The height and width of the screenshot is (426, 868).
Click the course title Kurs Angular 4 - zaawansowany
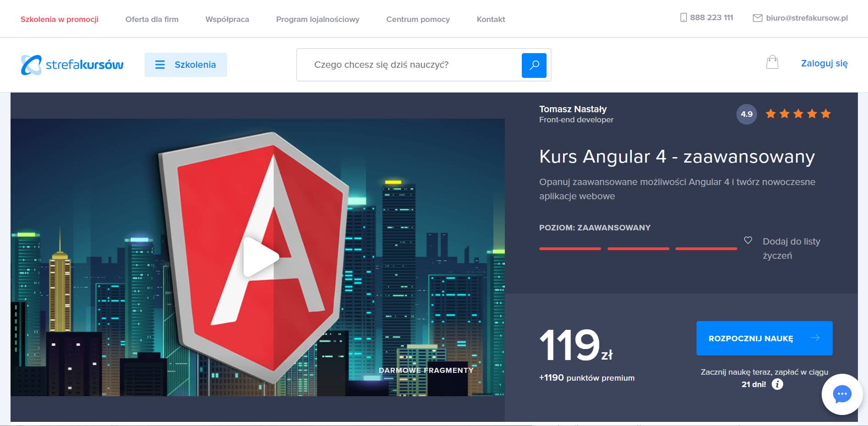point(677,157)
